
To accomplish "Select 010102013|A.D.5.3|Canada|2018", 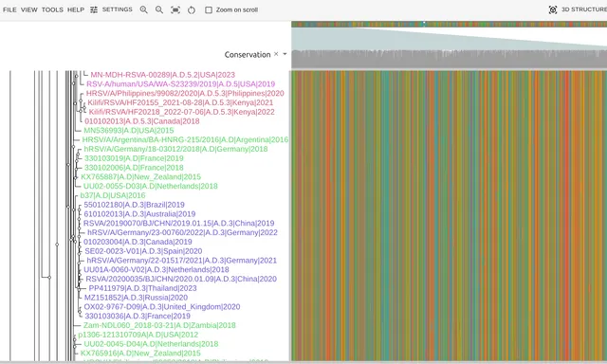I will click(x=142, y=121).
